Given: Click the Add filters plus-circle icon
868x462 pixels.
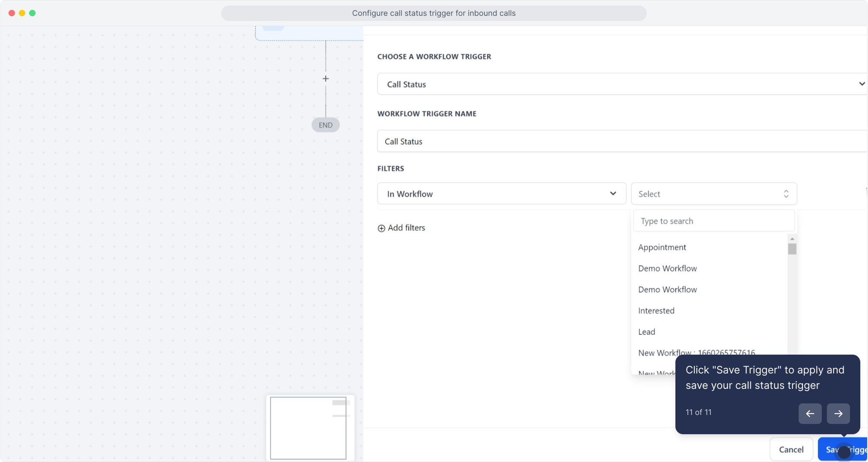Looking at the screenshot, I should tap(381, 228).
